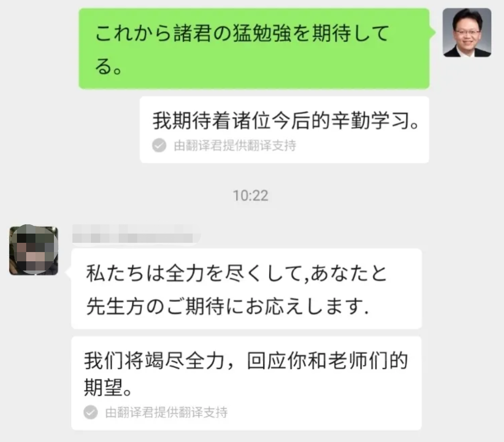Open the profile photo of man in suit
This screenshot has height=442, width=504.
point(466,32)
